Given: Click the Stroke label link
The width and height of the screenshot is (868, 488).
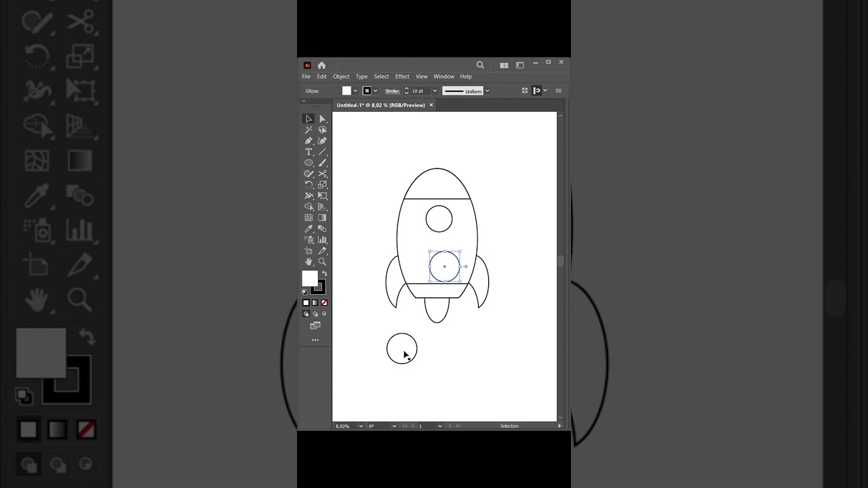Looking at the screenshot, I should [x=393, y=91].
